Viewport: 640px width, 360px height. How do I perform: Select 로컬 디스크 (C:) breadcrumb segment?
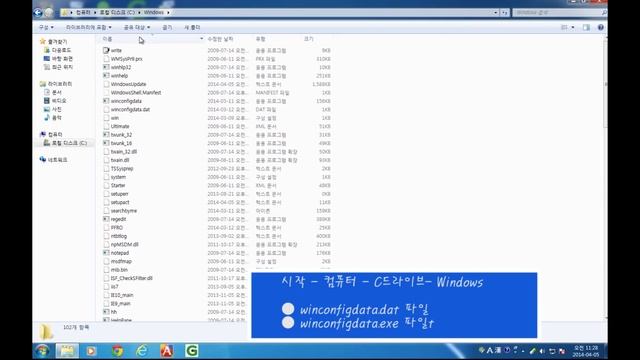click(x=117, y=13)
